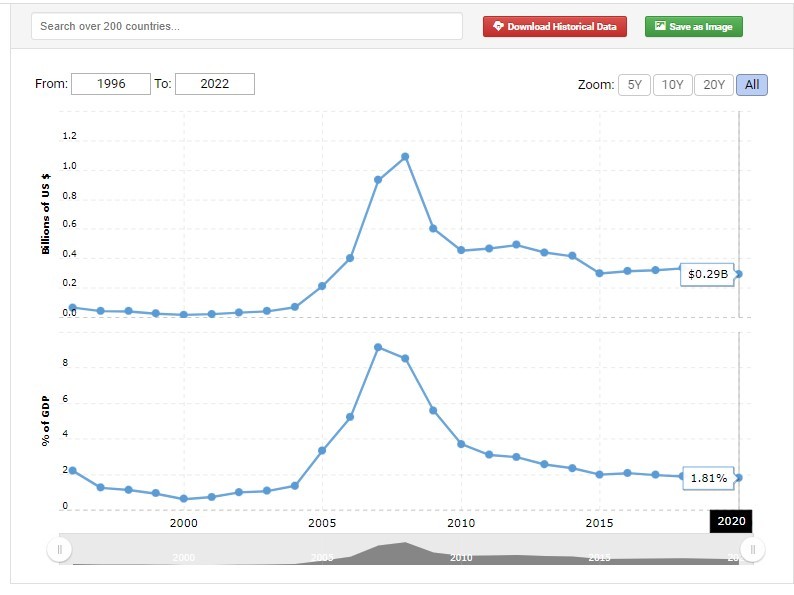Screen dimensions: 794x595
Task: Select the 10Y zoom option
Action: tap(672, 85)
